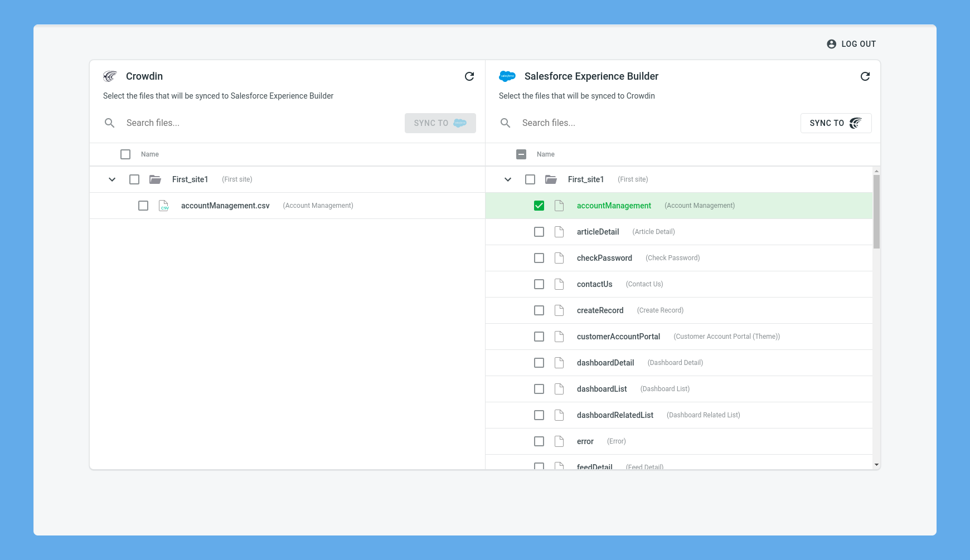Check the dashboardRelatedList checkbox

(539, 415)
